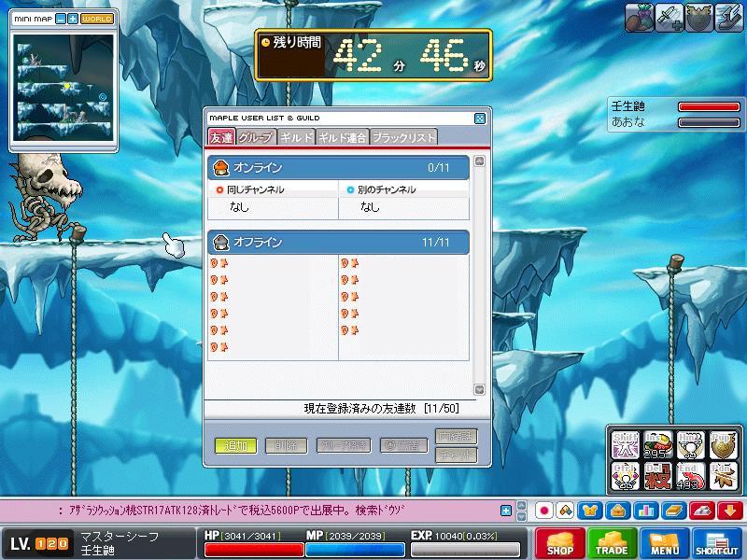Open the bar chart stats icon button
This screenshot has width=747, height=560.
click(x=645, y=511)
